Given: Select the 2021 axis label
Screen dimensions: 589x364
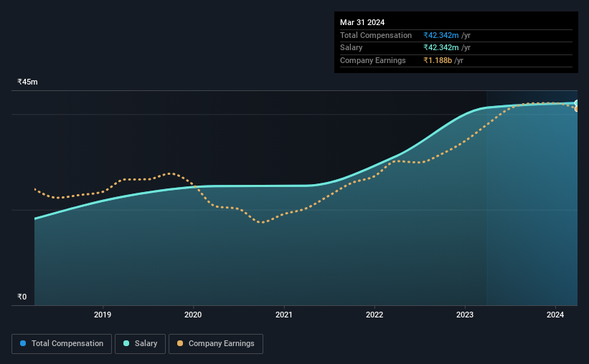Looking at the screenshot, I should coord(283,315).
